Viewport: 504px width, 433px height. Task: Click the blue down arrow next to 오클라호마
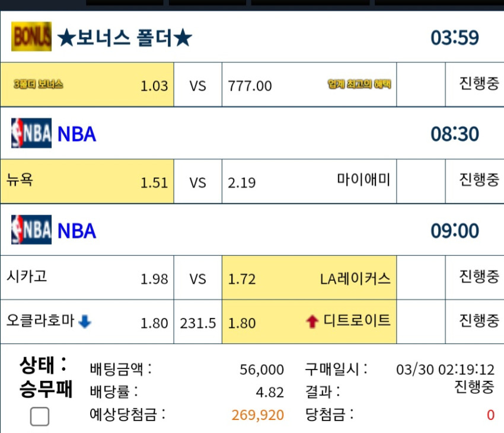85,322
